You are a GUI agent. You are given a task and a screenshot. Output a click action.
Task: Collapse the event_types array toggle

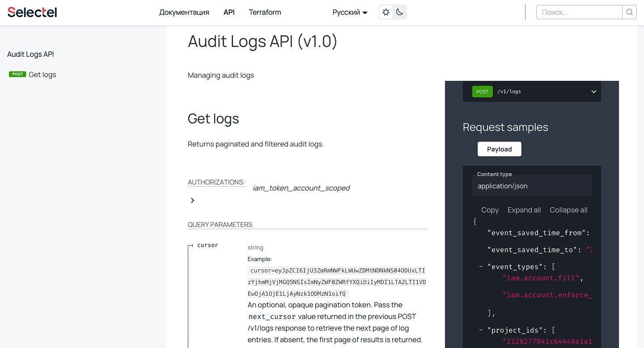481,267
